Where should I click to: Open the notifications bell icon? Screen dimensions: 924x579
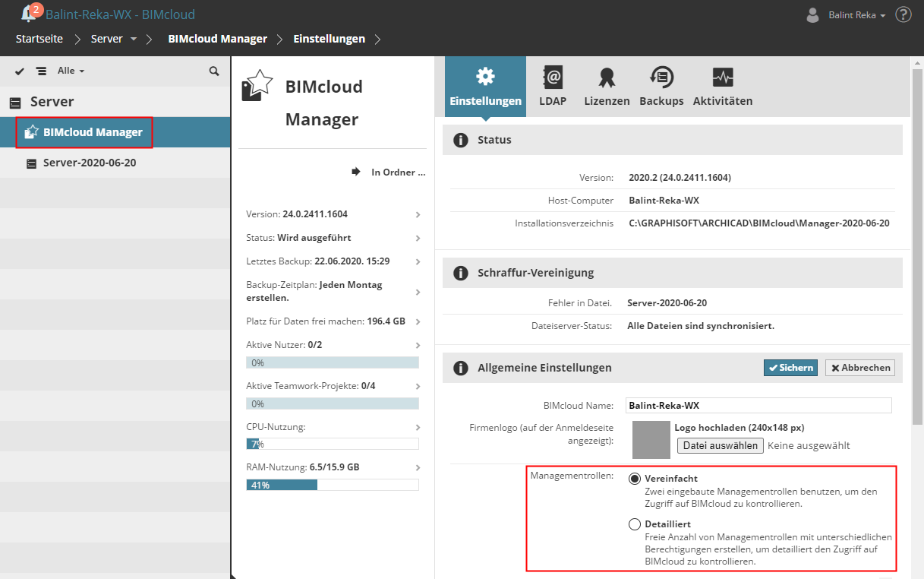(x=30, y=13)
